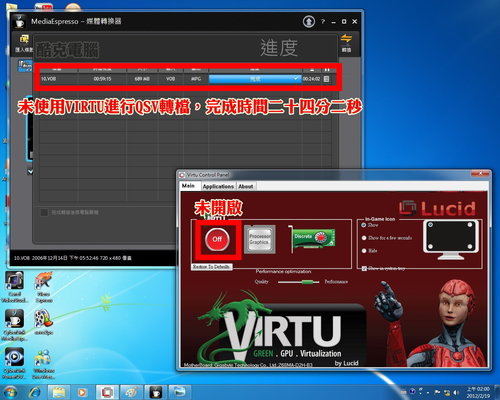Select Show for a few seconds option

coord(364,238)
